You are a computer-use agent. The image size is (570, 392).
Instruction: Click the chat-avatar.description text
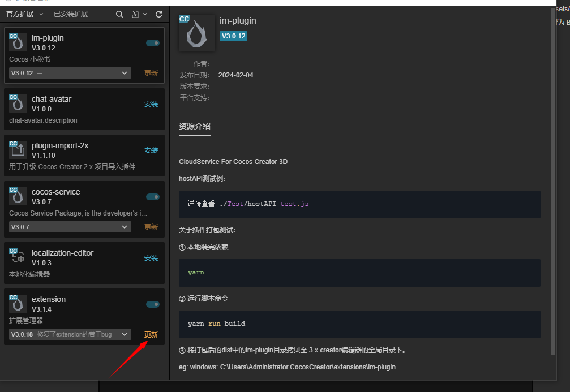[43, 120]
